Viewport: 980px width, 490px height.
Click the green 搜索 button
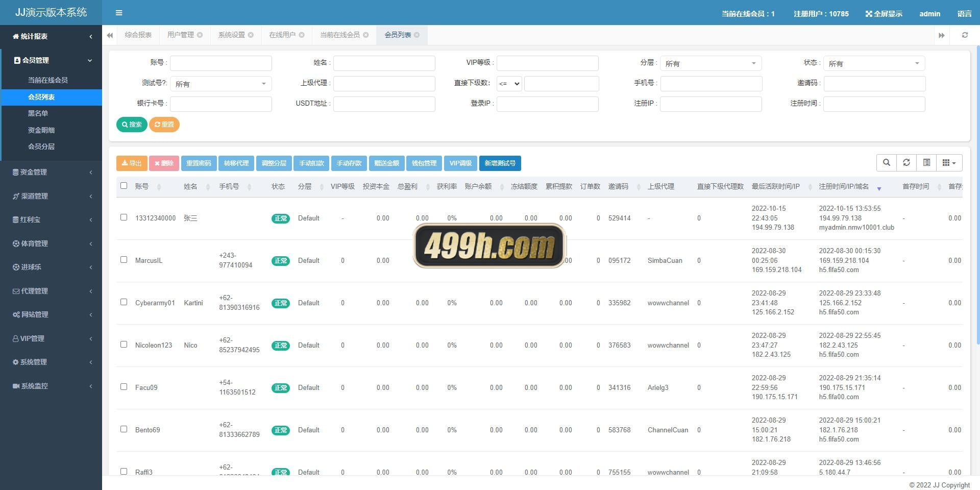click(132, 125)
